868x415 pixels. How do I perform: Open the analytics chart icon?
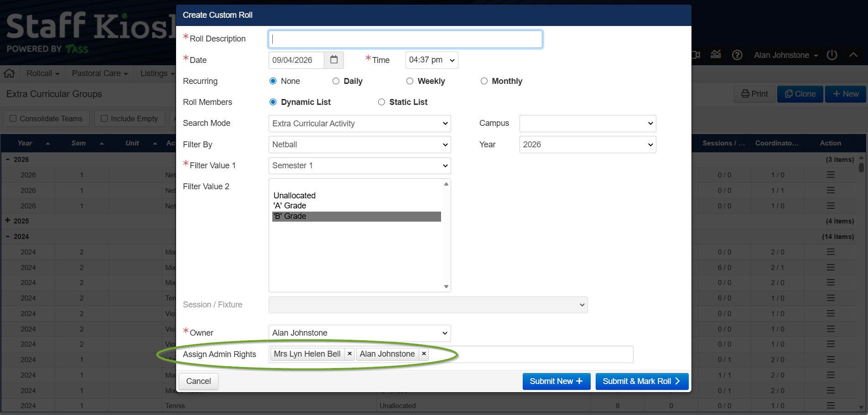pyautogui.click(x=716, y=55)
